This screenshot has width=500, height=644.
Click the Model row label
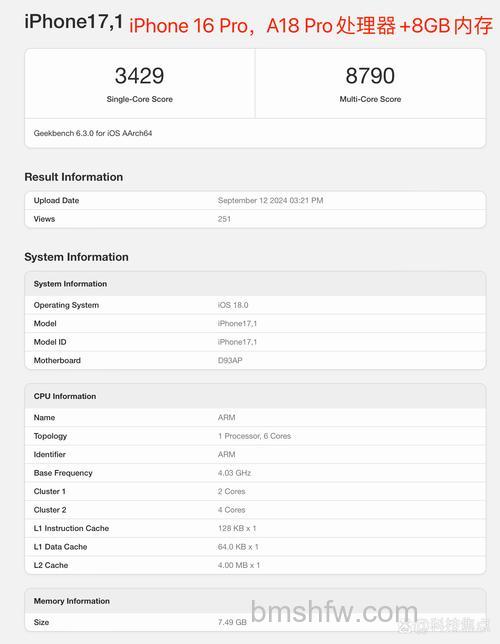(x=45, y=324)
